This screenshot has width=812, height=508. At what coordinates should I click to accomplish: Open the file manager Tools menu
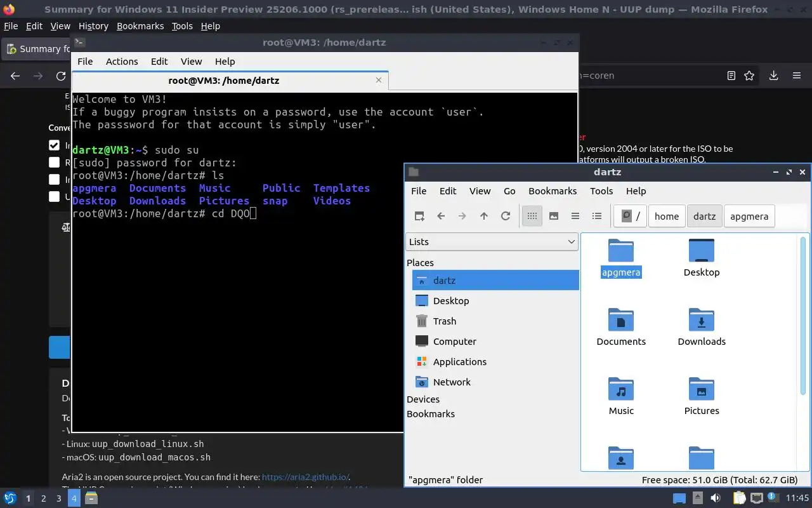601,190
